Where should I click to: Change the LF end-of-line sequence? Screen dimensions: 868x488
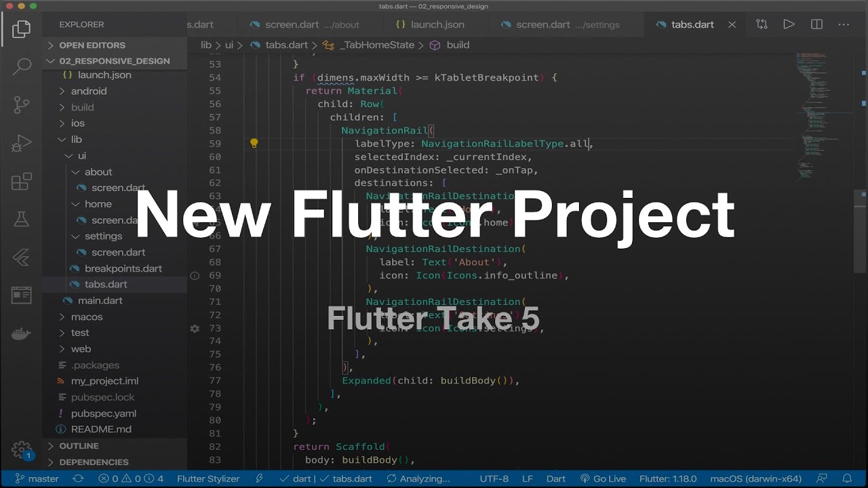pyautogui.click(x=528, y=479)
